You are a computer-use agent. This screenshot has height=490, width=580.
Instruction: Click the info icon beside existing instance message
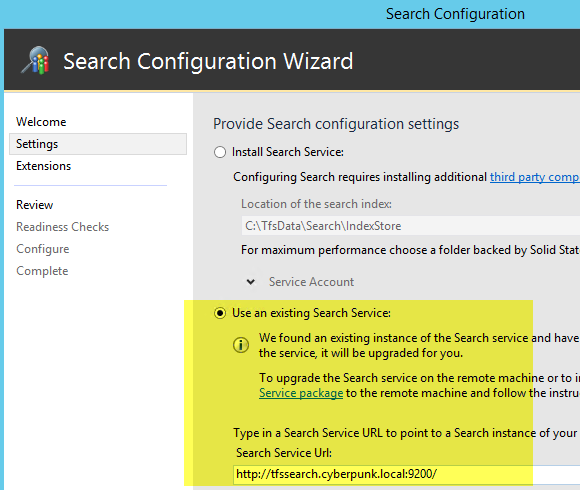pyautogui.click(x=241, y=345)
